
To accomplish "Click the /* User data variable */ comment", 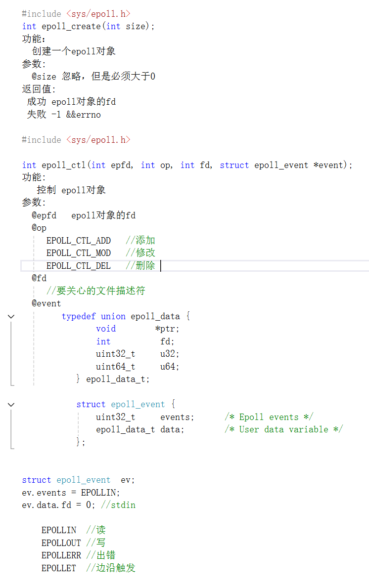I will click(x=284, y=430).
